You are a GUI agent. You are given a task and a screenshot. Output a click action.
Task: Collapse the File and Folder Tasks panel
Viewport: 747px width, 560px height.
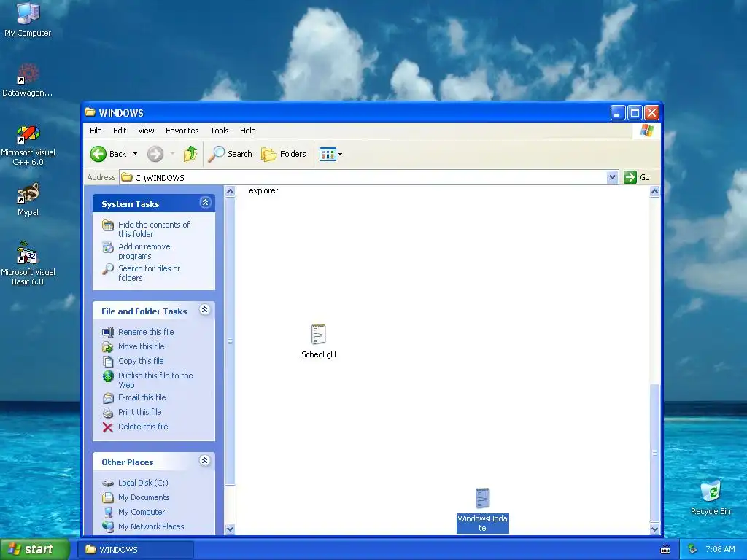205,310
